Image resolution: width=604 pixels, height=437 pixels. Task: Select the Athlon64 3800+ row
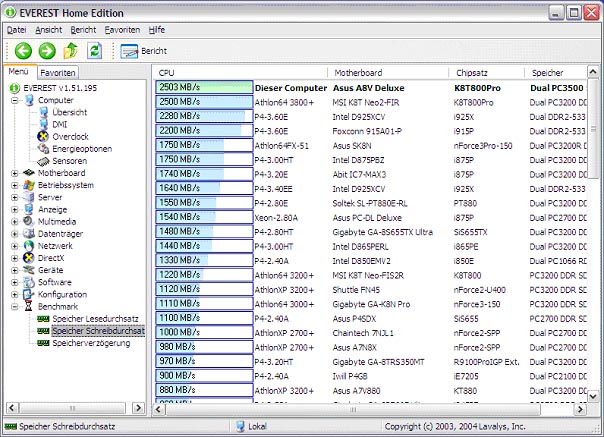[371, 103]
